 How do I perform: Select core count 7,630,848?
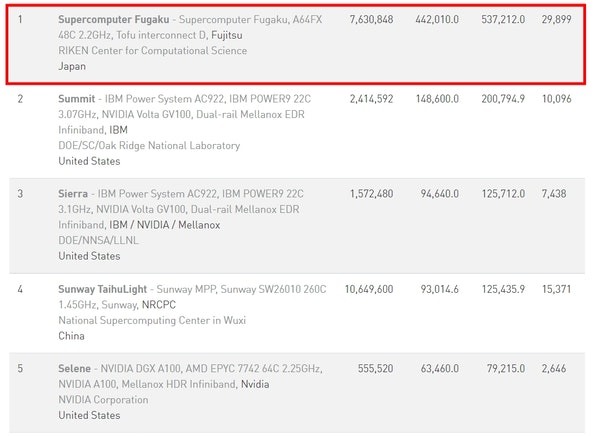[371, 20]
